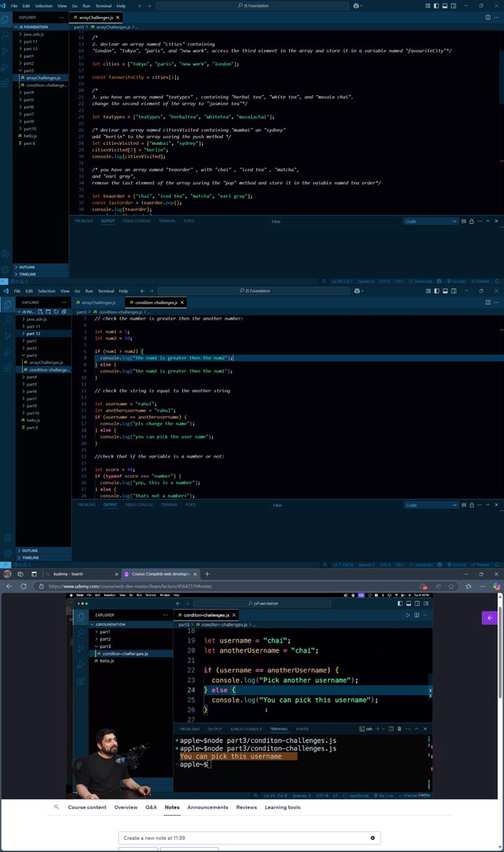Open Manage gear in top VS Code window
Viewport: 504px width, 852px height.
click(x=5, y=270)
